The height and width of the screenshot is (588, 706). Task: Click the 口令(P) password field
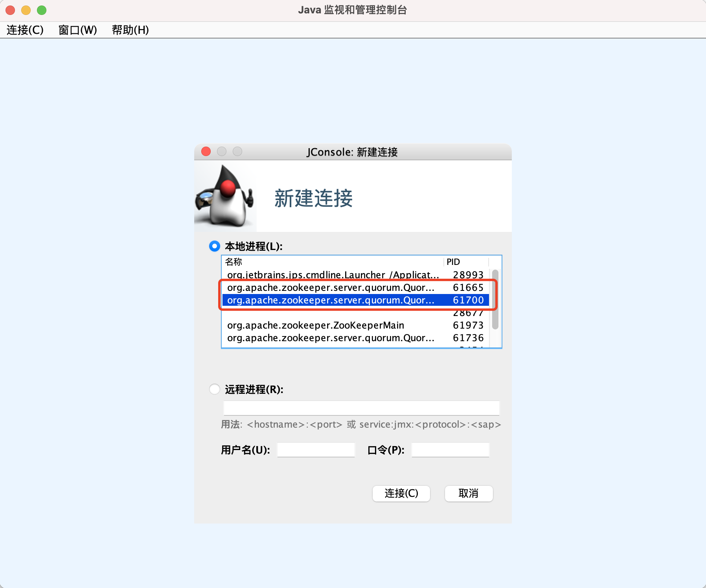coord(450,449)
